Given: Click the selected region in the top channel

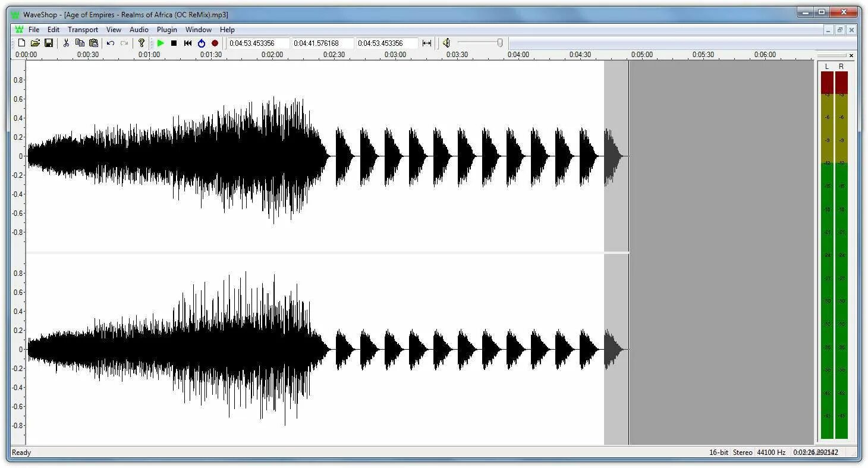Looking at the screenshot, I should click(x=617, y=156).
